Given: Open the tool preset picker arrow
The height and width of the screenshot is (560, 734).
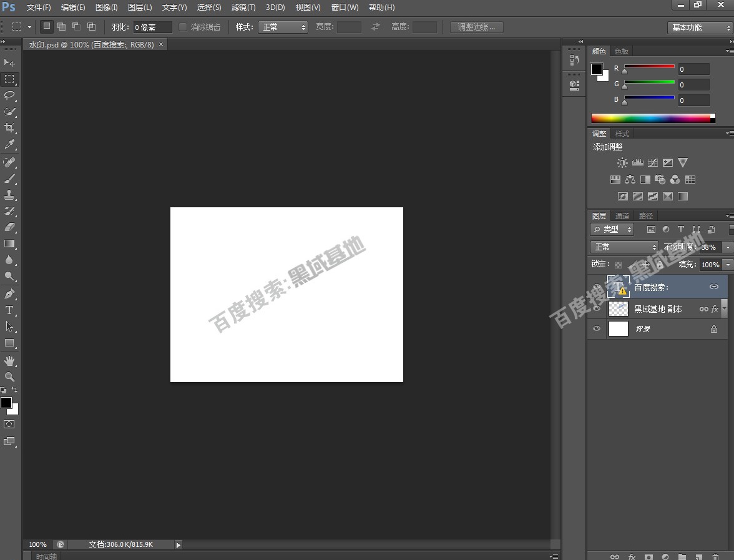Looking at the screenshot, I should tap(29, 27).
